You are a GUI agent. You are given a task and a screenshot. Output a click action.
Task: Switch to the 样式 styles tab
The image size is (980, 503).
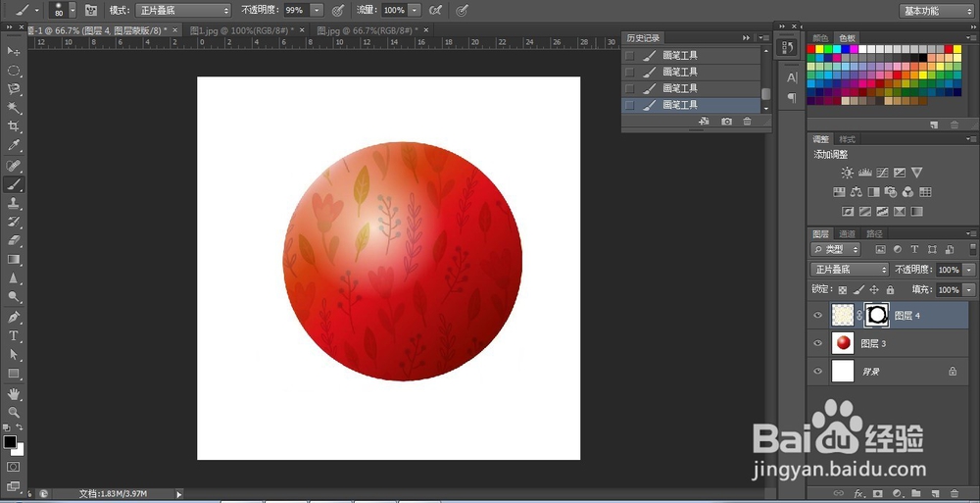pos(847,139)
